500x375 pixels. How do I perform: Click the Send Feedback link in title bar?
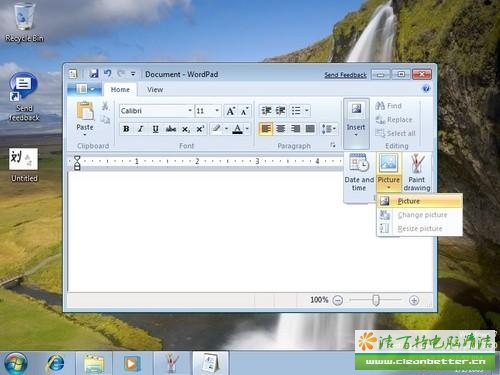point(345,75)
